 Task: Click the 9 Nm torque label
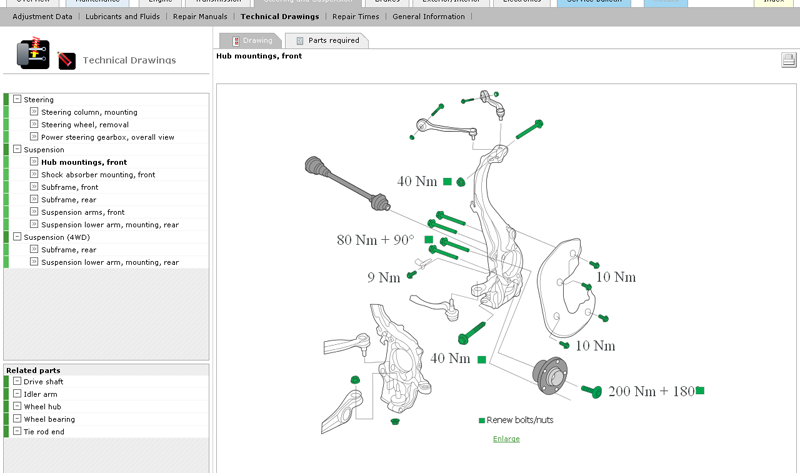click(x=384, y=278)
